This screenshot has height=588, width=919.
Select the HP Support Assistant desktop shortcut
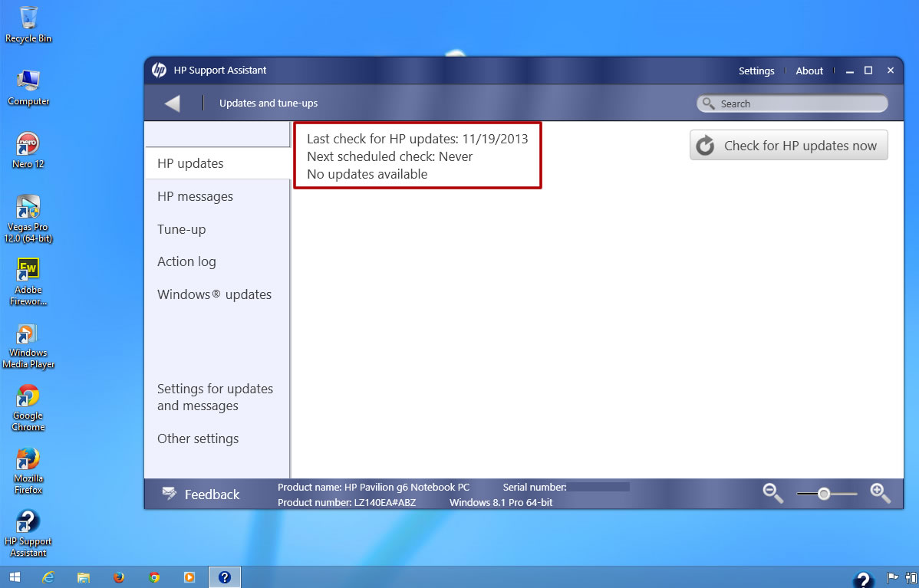pos(28,533)
